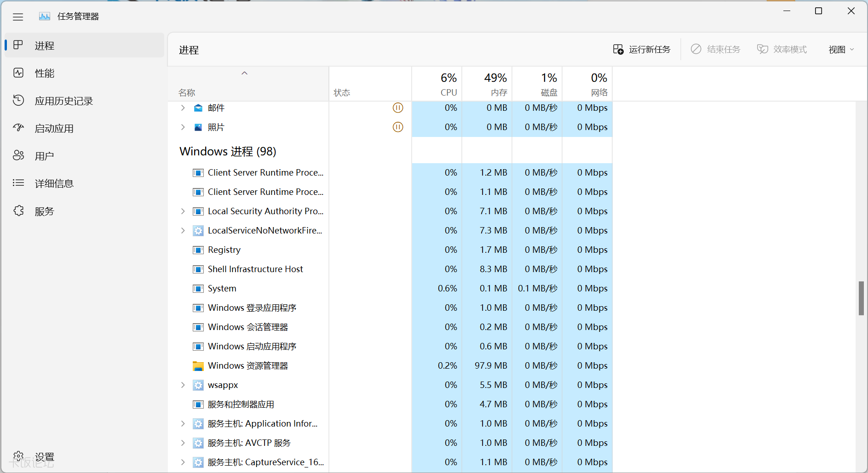
Task: Go to 用户 tab
Action: [x=85, y=156]
